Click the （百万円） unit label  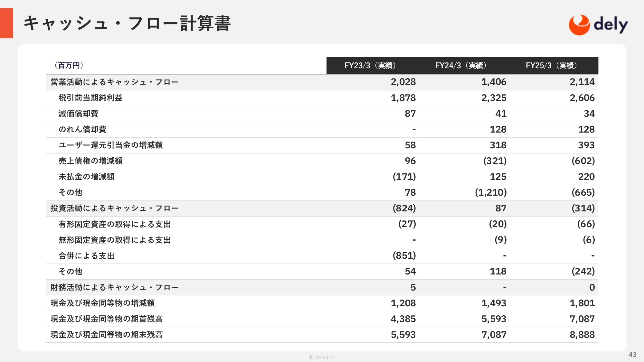tap(69, 66)
